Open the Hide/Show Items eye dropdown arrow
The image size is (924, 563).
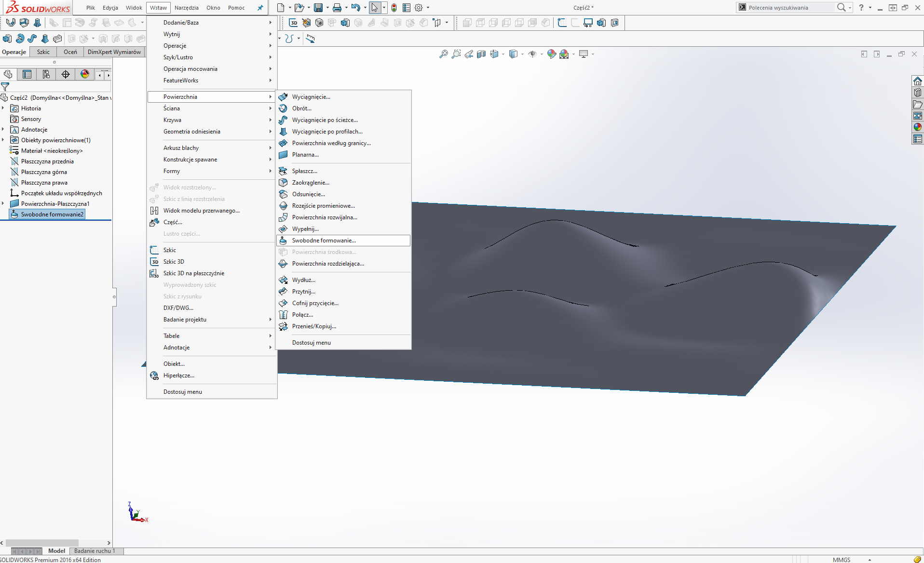pos(542,54)
